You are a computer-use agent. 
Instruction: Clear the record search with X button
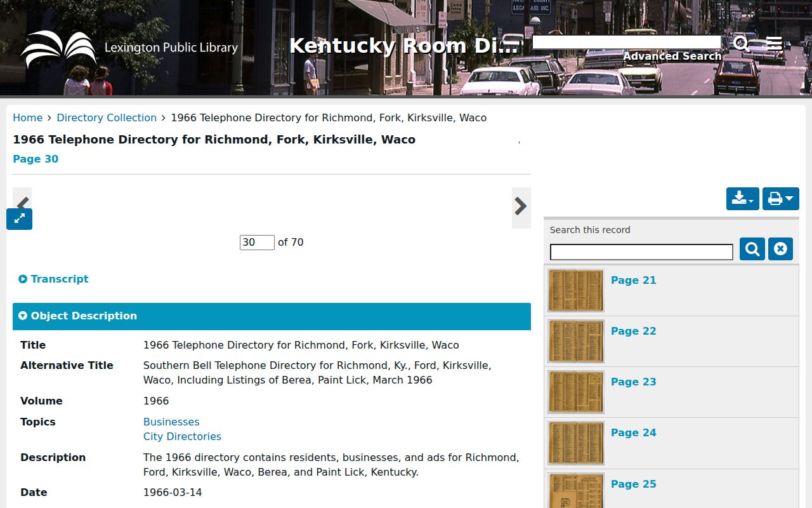[780, 249]
